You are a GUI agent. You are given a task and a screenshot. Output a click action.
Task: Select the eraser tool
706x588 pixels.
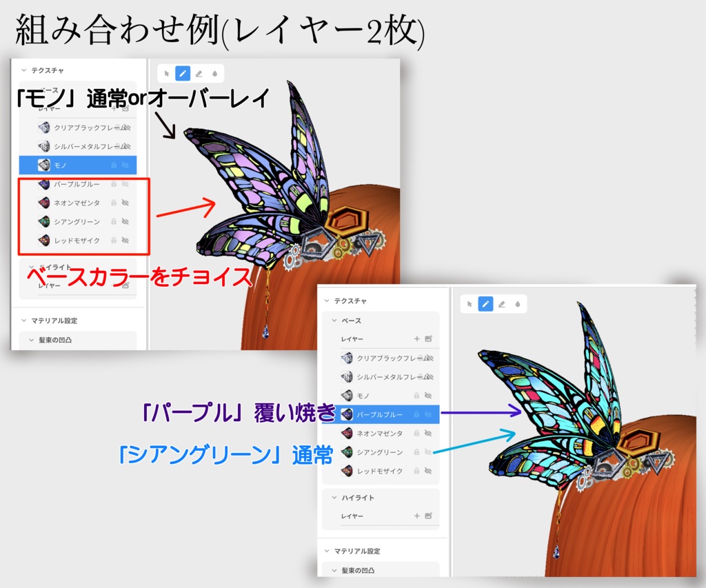point(199,74)
